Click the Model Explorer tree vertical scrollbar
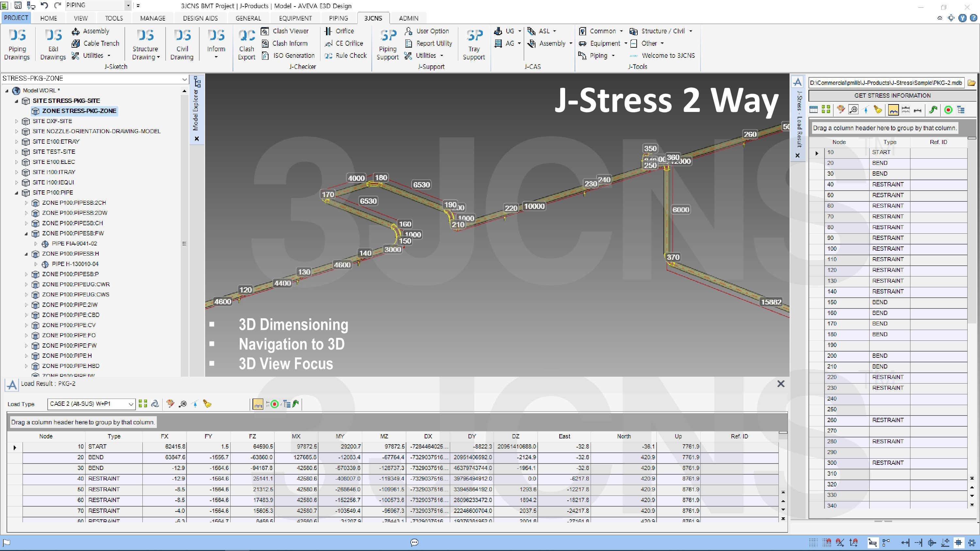 pyautogui.click(x=184, y=232)
